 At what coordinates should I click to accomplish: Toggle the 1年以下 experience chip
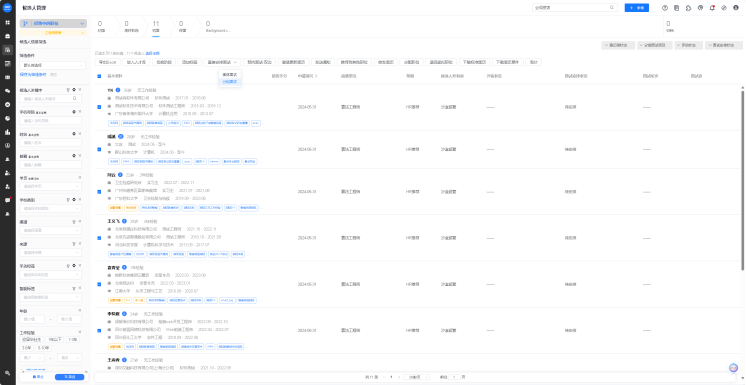pyautogui.click(x=55, y=340)
